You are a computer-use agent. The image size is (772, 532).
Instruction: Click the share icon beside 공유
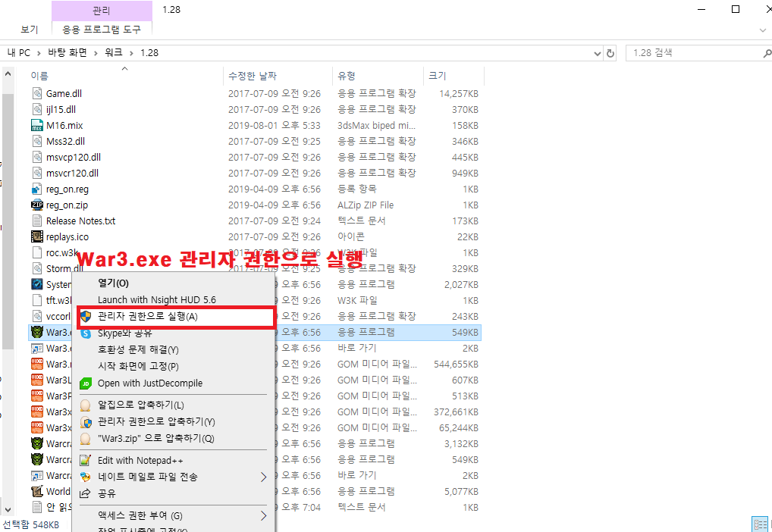tap(86, 493)
